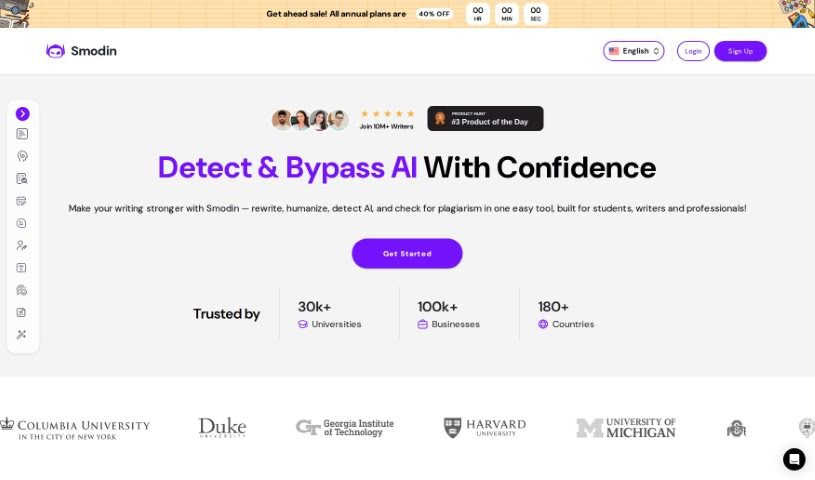
Task: Open the grid-with-clock icon in sidebar
Action: click(x=22, y=290)
